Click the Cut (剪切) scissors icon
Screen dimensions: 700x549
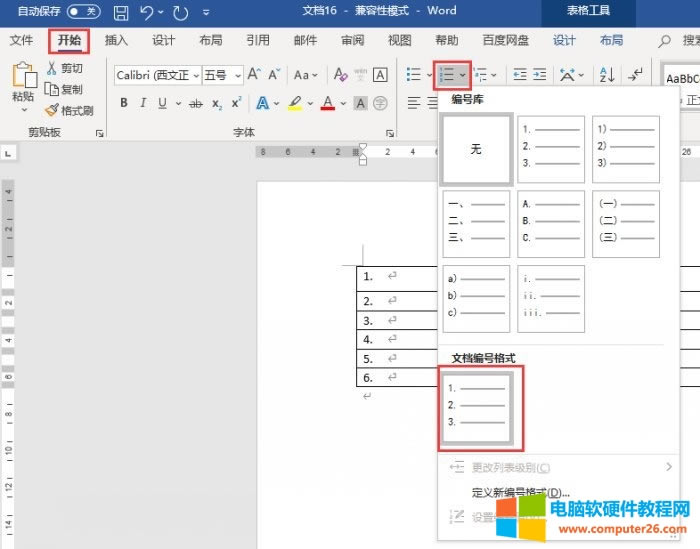52,68
